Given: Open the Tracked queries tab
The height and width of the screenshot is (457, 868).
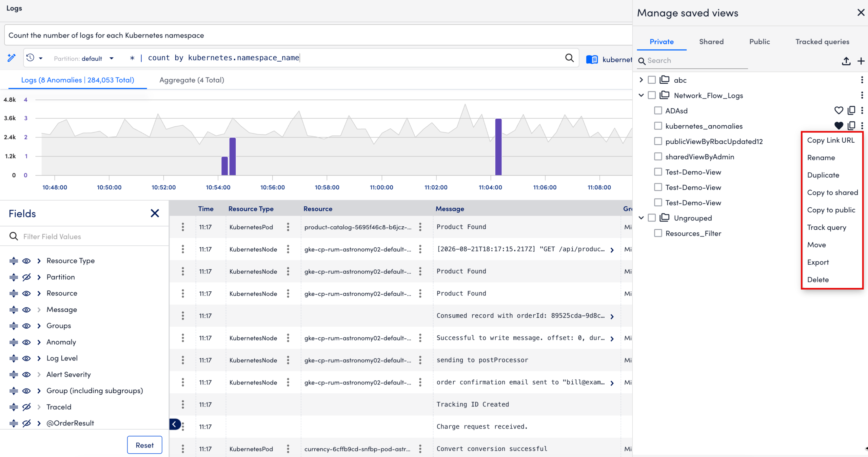Looking at the screenshot, I should click(822, 42).
